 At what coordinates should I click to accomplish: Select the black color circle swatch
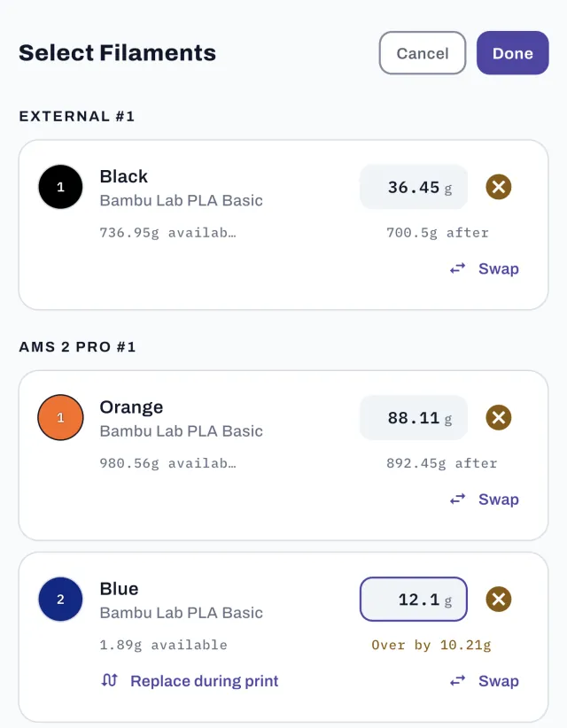60,187
